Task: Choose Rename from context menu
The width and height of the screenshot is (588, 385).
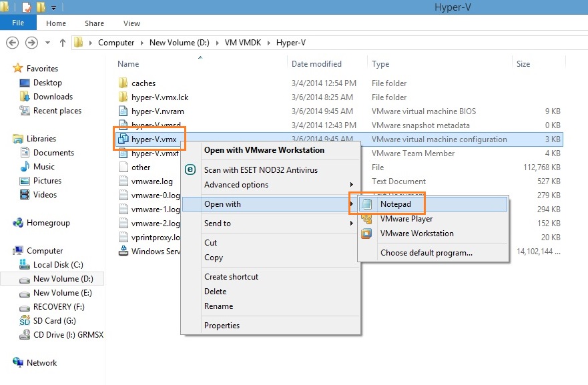Action: tap(219, 306)
